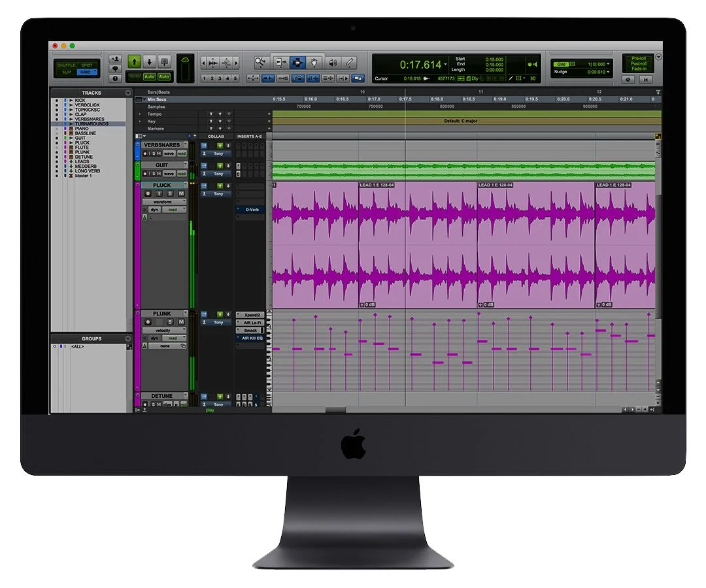
Task: Select zoom preset 3
Action: point(220,78)
